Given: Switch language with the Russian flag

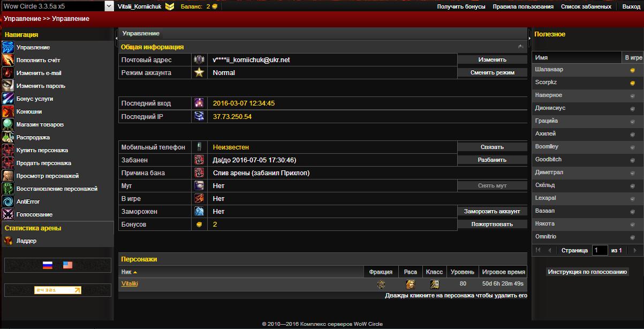Looking at the screenshot, I should point(48,265).
